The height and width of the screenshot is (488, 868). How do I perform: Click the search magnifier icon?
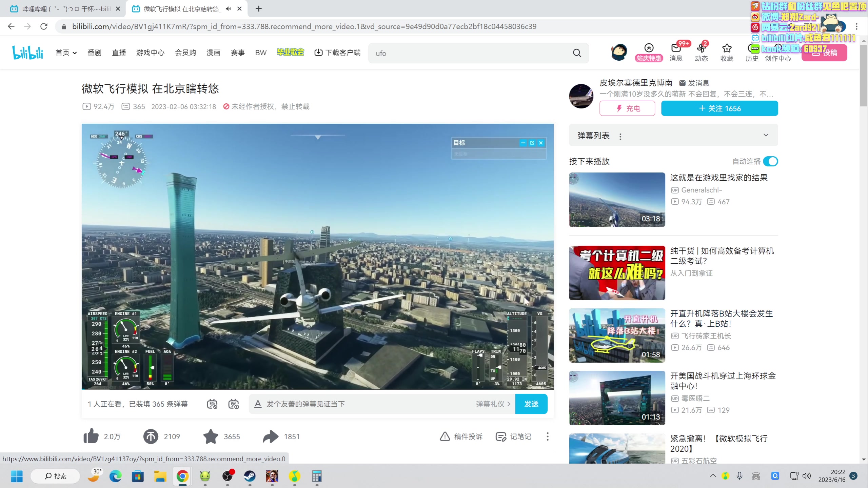pos(577,53)
